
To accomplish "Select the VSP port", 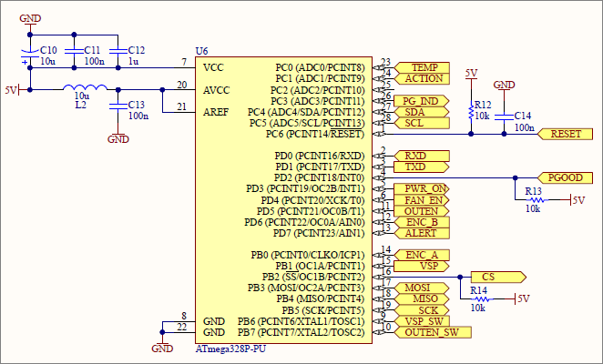I will (x=422, y=266).
